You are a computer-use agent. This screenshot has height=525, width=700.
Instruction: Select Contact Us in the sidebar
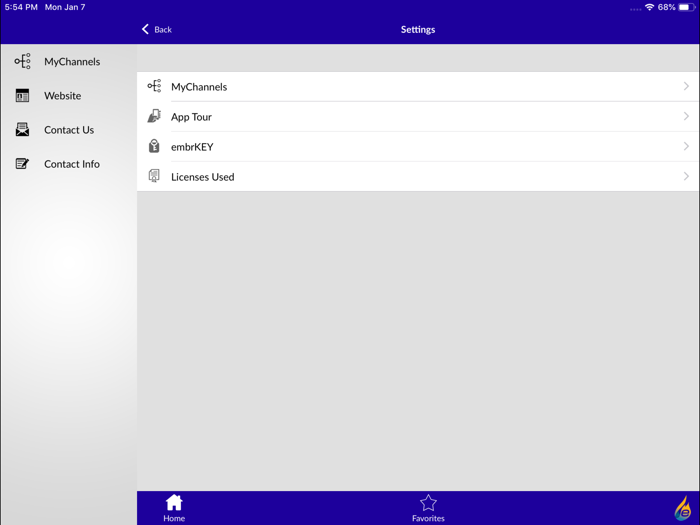pos(69,130)
